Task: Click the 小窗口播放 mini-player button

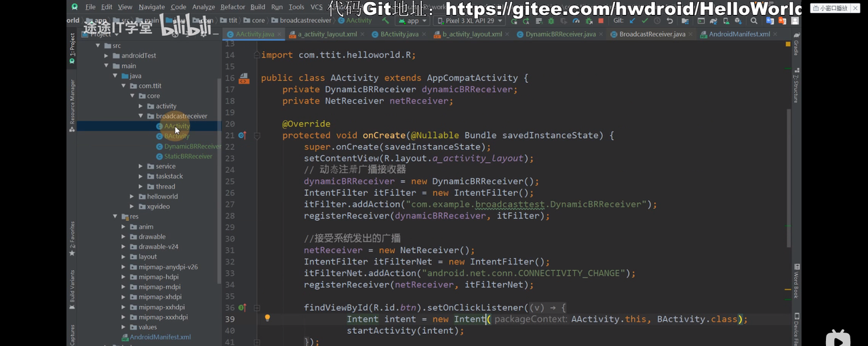Action: point(830,8)
